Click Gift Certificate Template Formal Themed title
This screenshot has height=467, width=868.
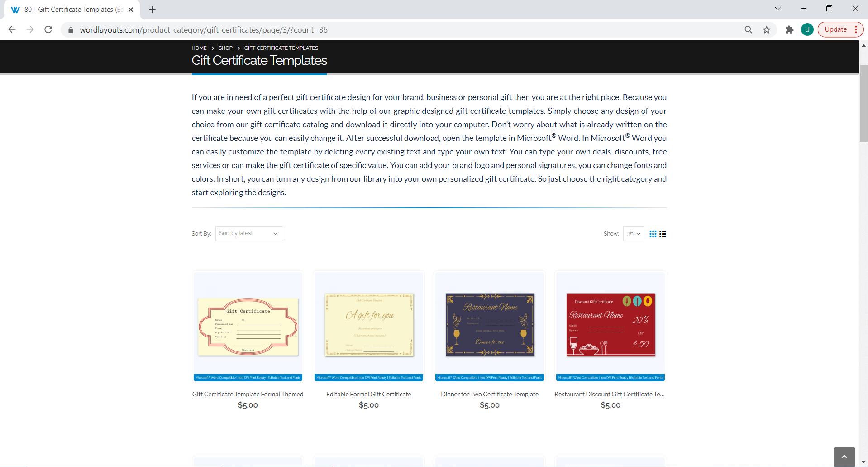tap(248, 394)
